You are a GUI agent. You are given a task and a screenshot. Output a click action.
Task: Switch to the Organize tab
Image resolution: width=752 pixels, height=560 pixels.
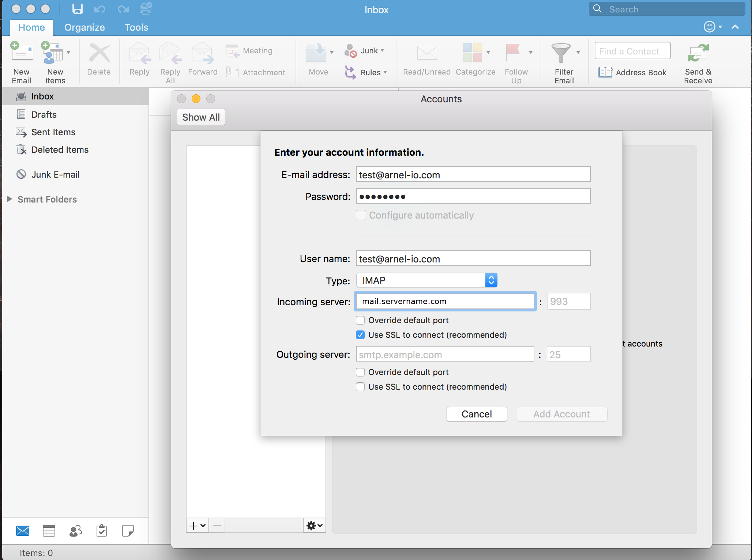click(84, 27)
